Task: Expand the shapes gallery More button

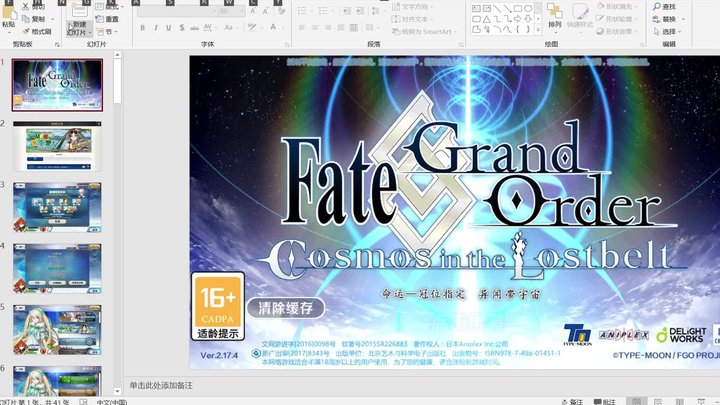Action: point(538,30)
